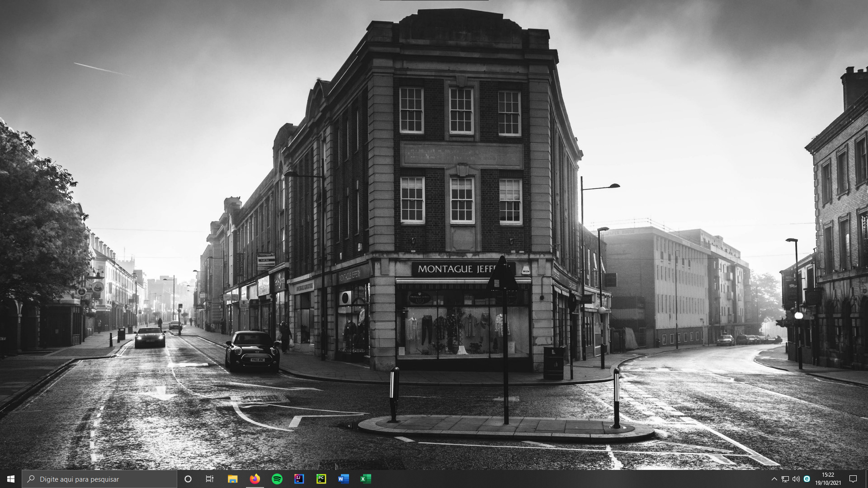Viewport: 868px width, 488px height.
Task: Expand the hidden system tray icons
Action: point(774,479)
